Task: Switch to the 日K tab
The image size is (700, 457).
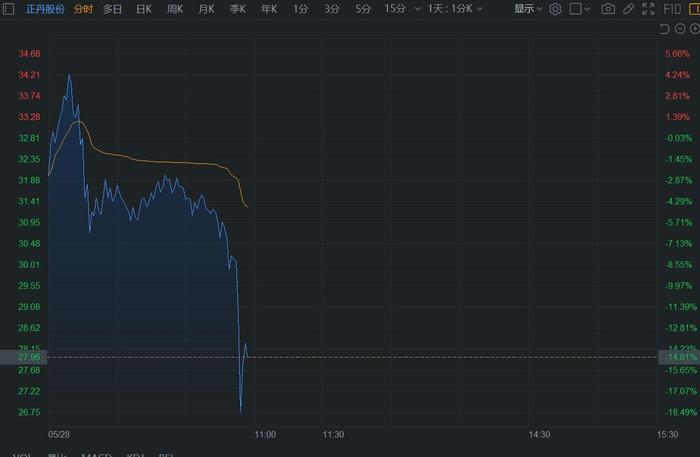Action: (144, 9)
